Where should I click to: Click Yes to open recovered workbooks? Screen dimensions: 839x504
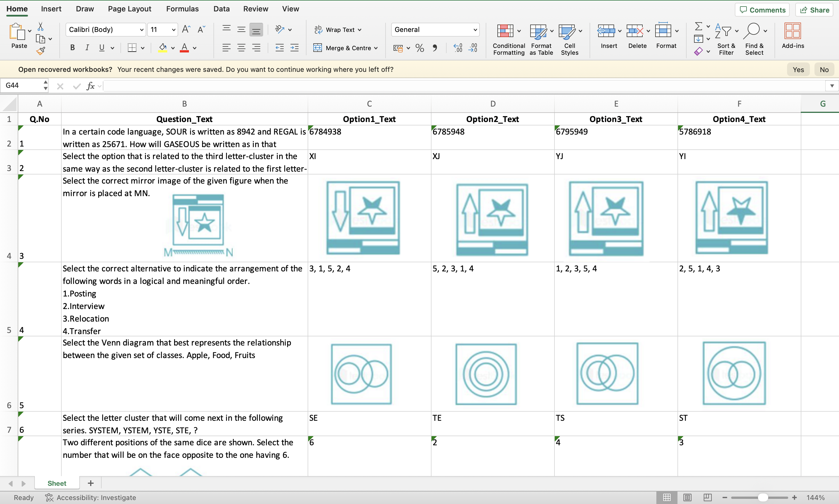pyautogui.click(x=798, y=70)
